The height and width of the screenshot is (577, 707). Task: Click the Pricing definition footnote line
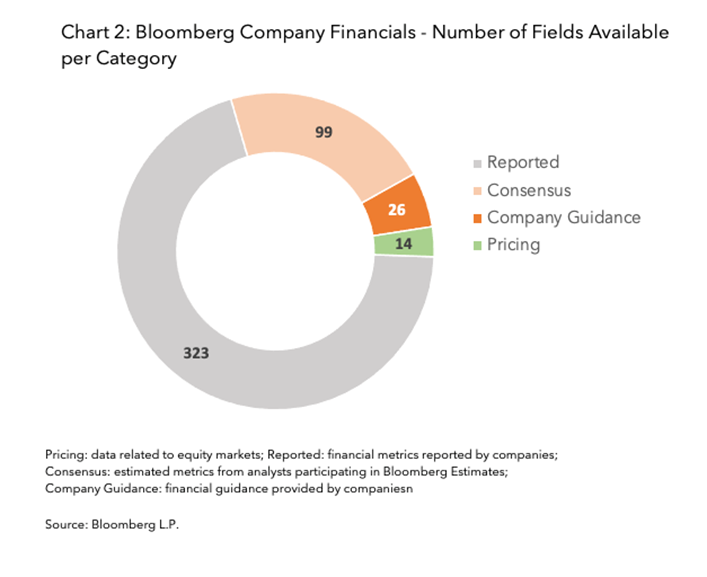pos(301,454)
